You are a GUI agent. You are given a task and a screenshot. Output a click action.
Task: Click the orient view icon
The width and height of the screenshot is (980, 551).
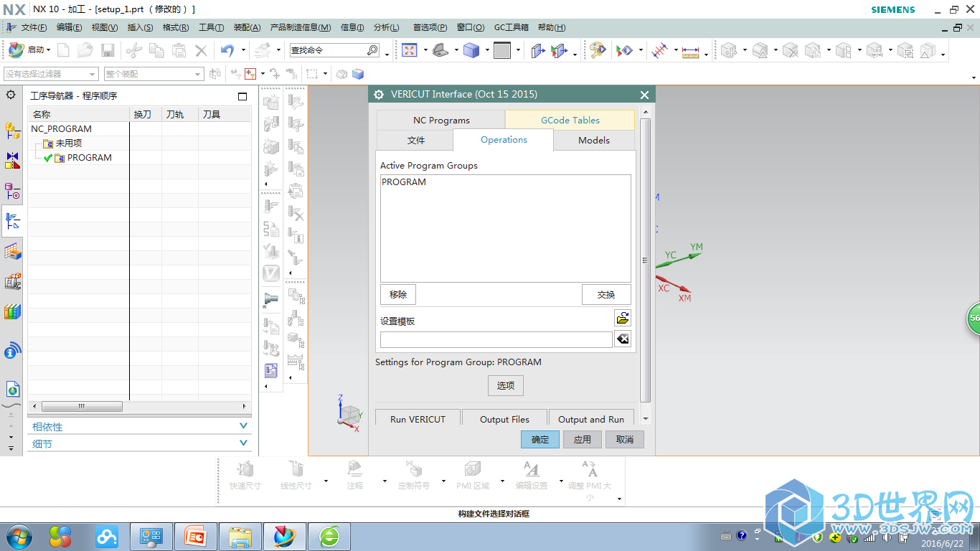click(x=441, y=50)
